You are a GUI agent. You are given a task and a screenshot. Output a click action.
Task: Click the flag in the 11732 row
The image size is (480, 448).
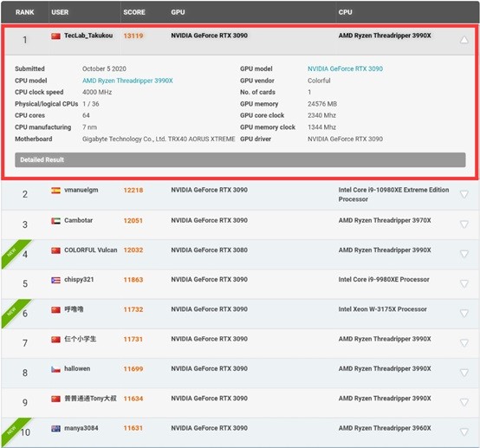[x=55, y=310]
